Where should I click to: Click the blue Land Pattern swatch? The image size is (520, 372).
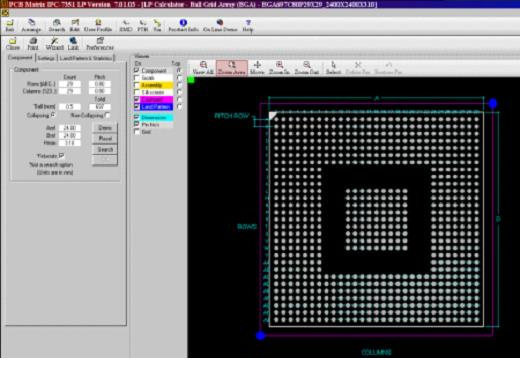[157, 107]
